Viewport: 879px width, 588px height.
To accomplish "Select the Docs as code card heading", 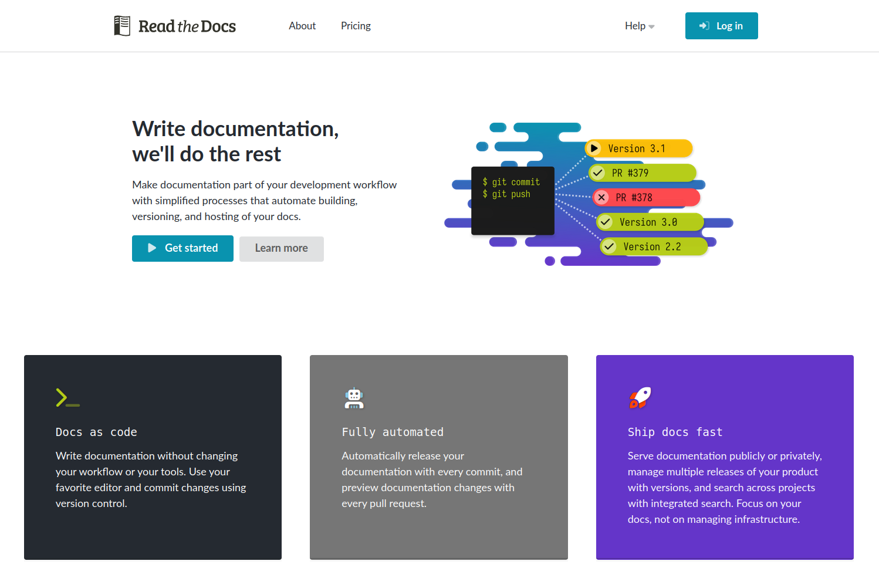I will point(96,432).
